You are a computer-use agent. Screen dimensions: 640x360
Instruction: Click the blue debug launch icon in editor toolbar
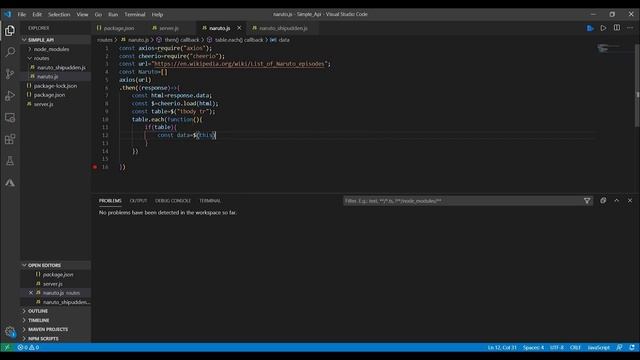590,28
